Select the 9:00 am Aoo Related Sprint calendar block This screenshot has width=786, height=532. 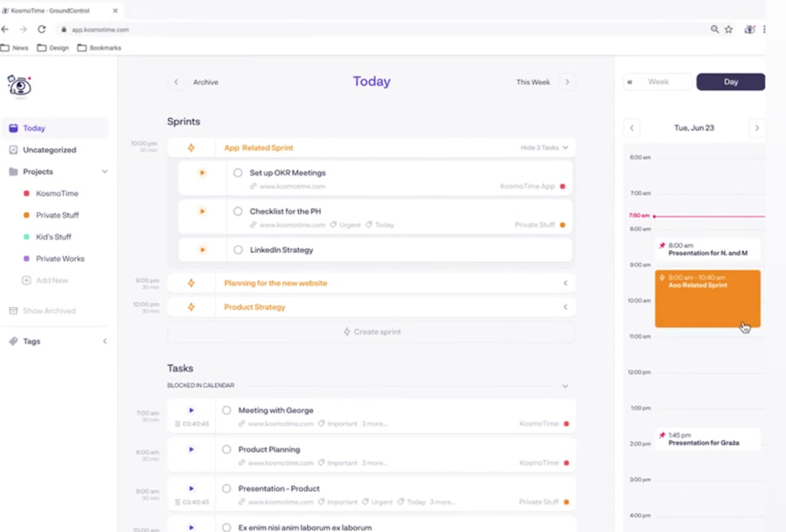pyautogui.click(x=707, y=298)
